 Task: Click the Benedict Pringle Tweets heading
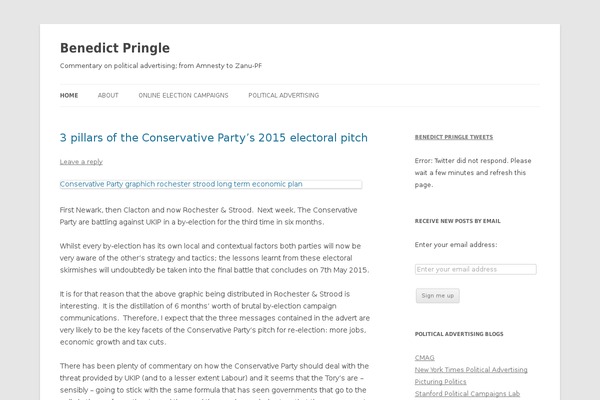click(451, 135)
